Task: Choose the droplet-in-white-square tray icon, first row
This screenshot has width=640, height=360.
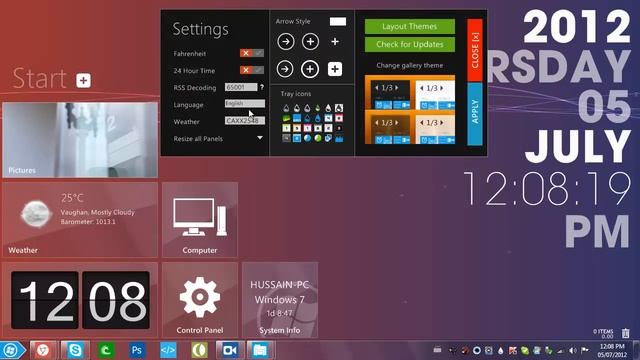Action: pyautogui.click(x=339, y=108)
